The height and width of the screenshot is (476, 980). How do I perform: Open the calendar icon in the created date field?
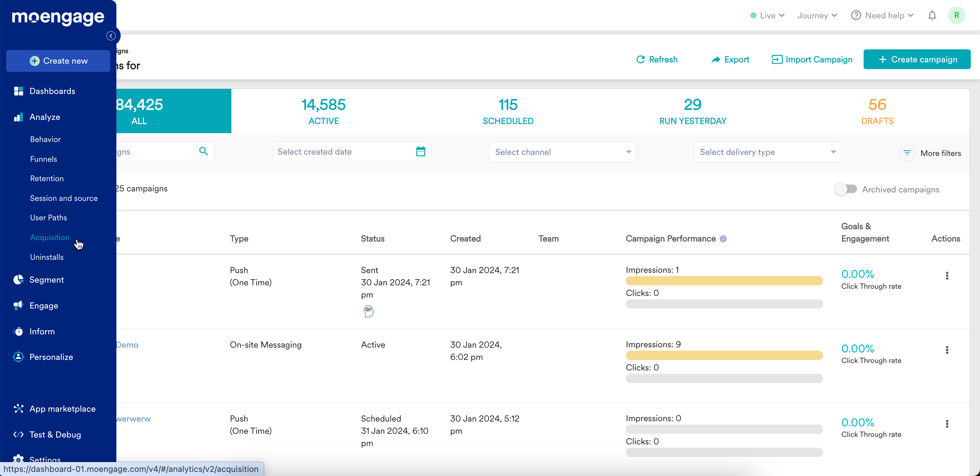420,152
